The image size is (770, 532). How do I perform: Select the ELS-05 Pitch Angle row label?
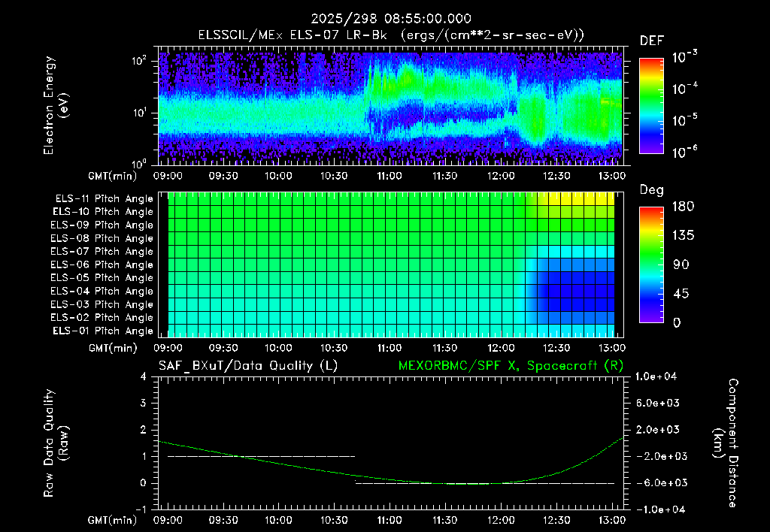pyautogui.click(x=102, y=278)
